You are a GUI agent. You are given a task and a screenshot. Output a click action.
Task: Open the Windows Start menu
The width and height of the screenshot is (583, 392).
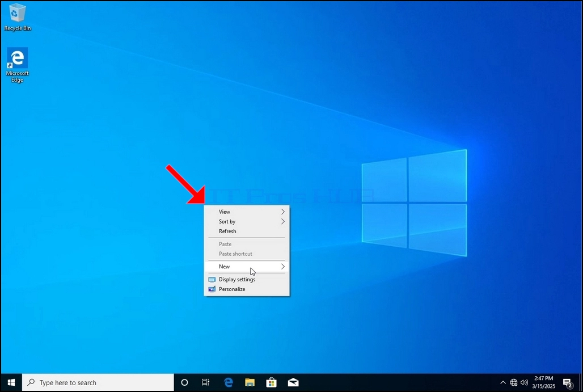pos(11,382)
